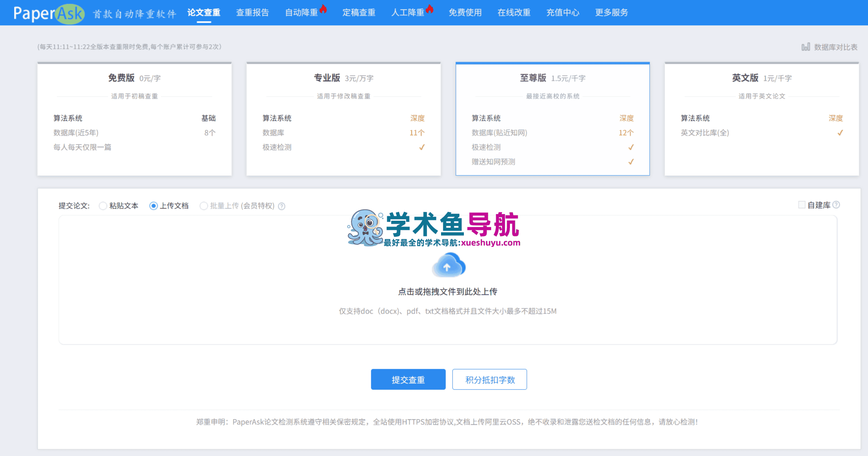868x456 pixels.
Task: Open the 自动降重 menu item
Action: [x=302, y=12]
